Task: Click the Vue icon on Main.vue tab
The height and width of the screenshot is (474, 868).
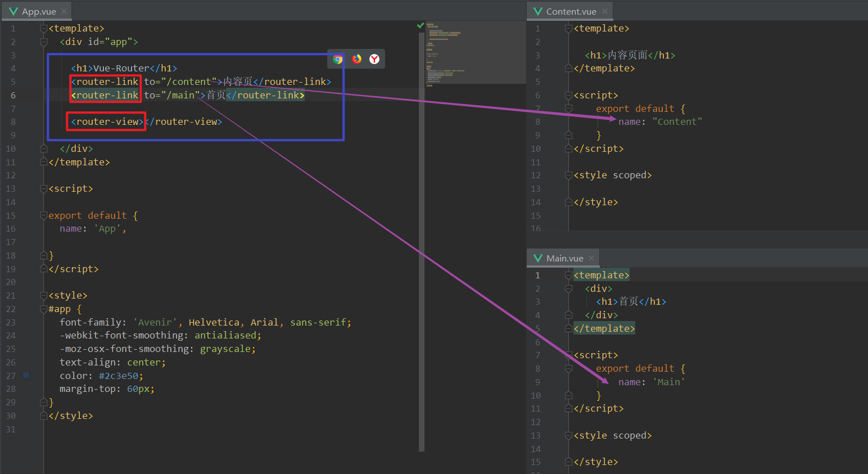Action: (538, 258)
